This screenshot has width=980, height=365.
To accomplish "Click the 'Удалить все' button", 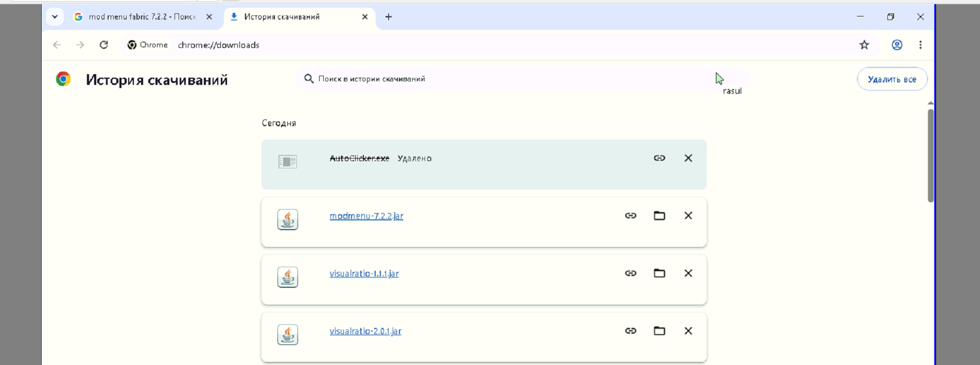I will point(892,79).
